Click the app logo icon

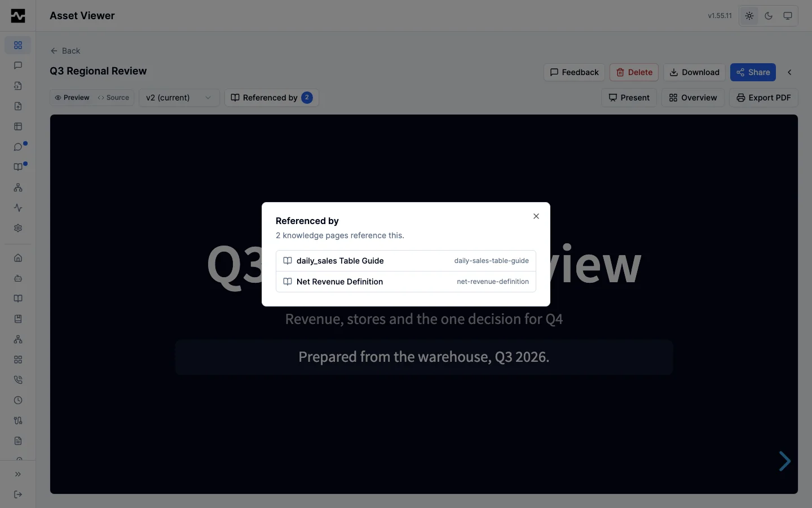point(18,16)
